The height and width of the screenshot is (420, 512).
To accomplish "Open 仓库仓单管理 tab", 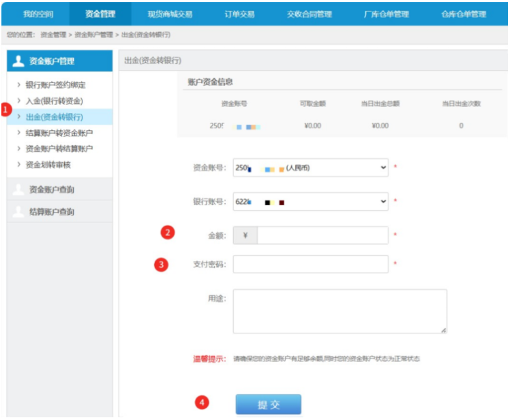I will click(464, 14).
